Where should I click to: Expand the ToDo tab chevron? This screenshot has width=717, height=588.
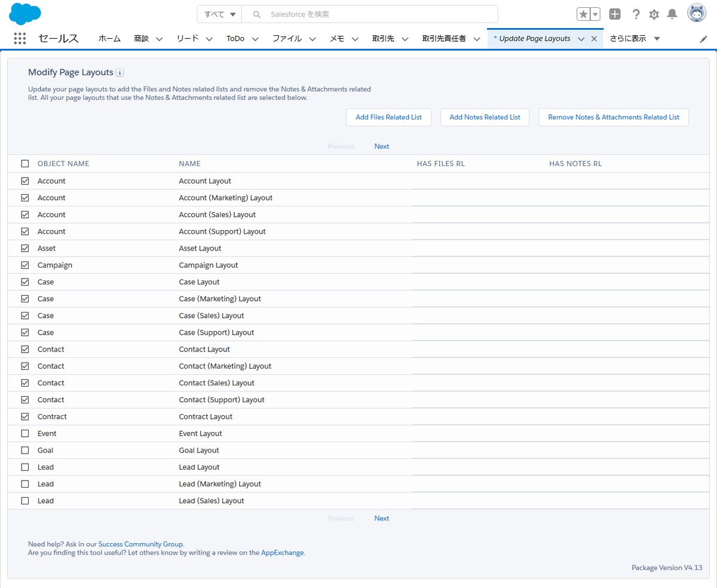[255, 39]
